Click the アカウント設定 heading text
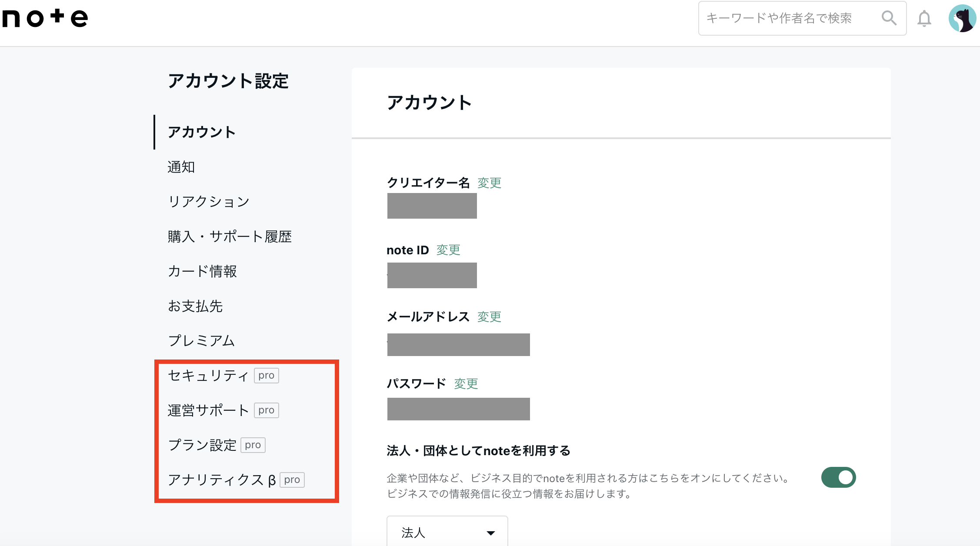The width and height of the screenshot is (980, 546). point(228,81)
